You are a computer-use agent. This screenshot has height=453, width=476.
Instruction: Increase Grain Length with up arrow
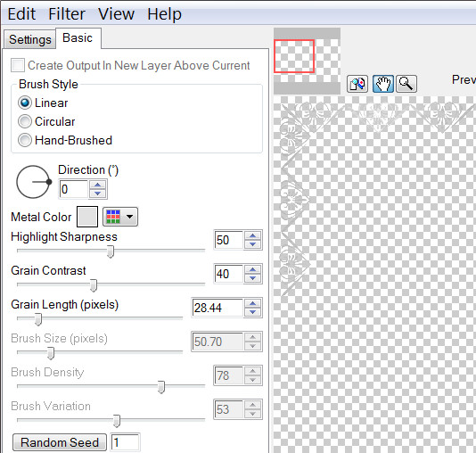point(252,303)
